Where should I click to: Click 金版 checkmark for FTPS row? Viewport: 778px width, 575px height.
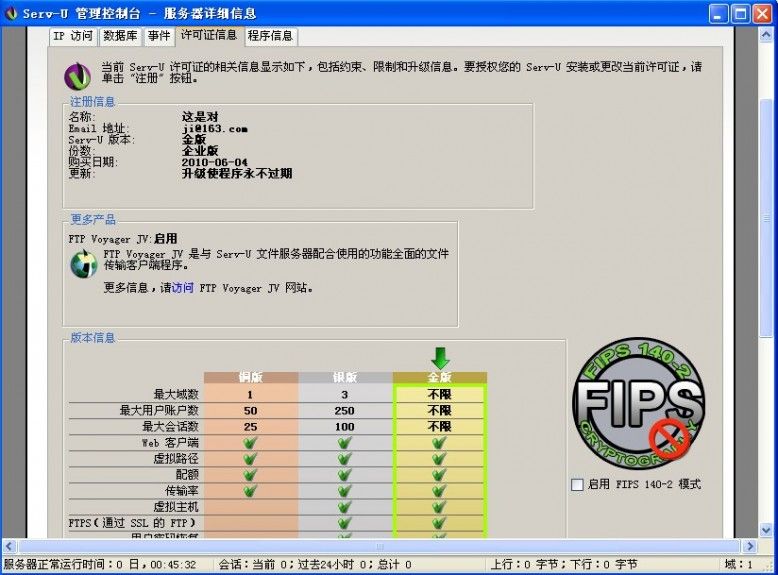coord(440,523)
